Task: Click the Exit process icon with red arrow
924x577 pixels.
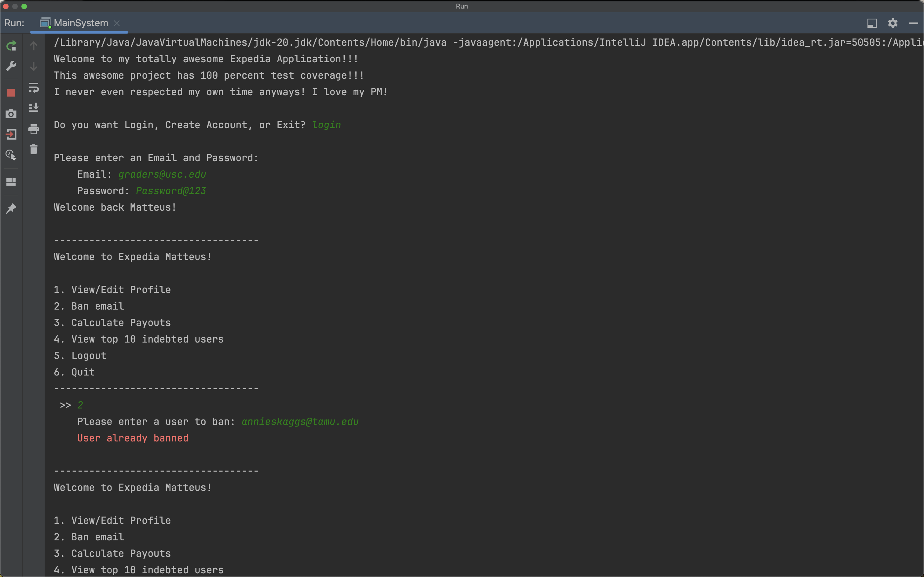Action: pos(11,134)
